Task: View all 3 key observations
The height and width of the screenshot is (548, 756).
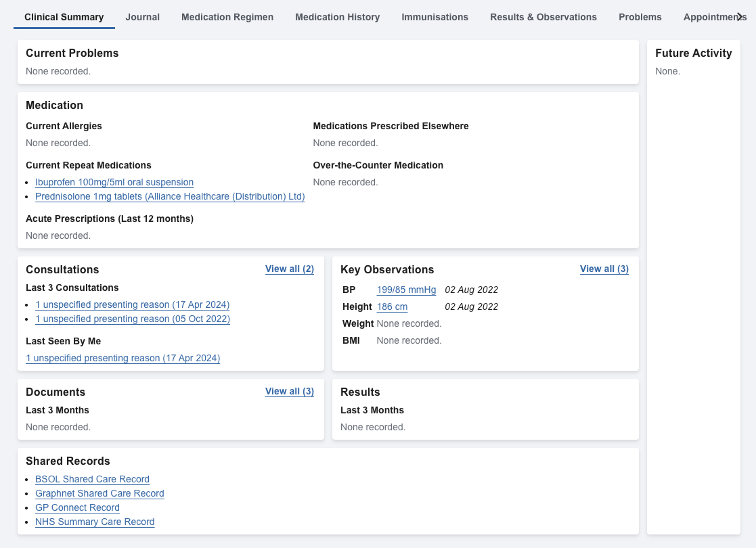Action: click(604, 269)
